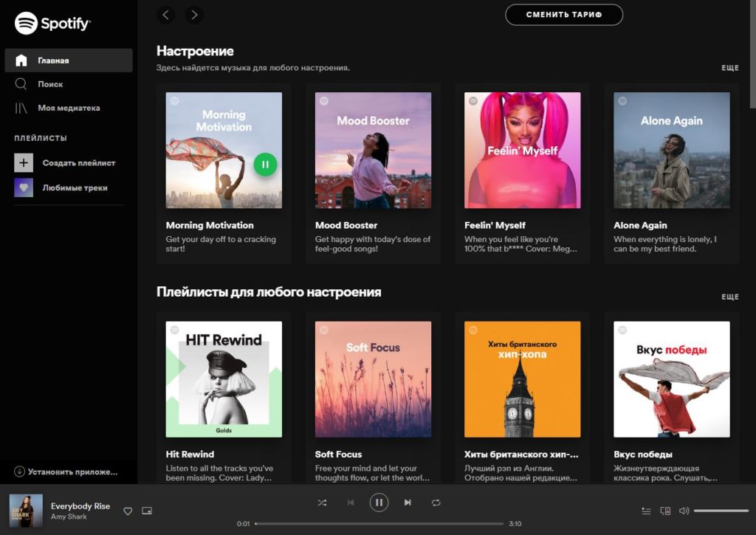Open artist Amy Shark

click(x=69, y=517)
